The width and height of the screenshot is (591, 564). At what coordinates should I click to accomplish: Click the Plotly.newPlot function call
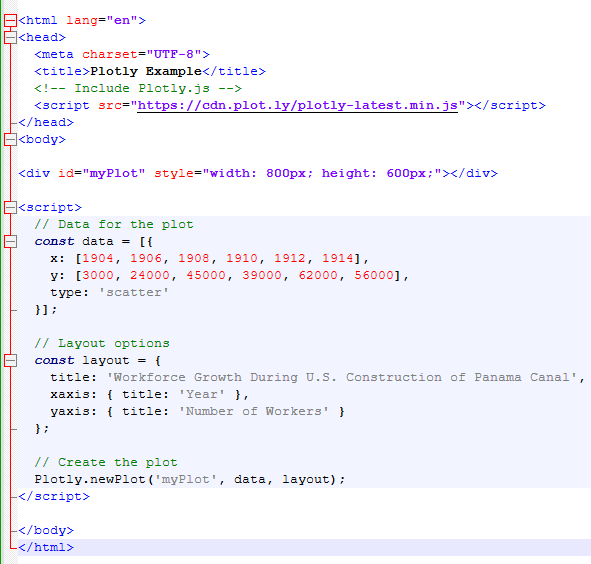[190, 480]
